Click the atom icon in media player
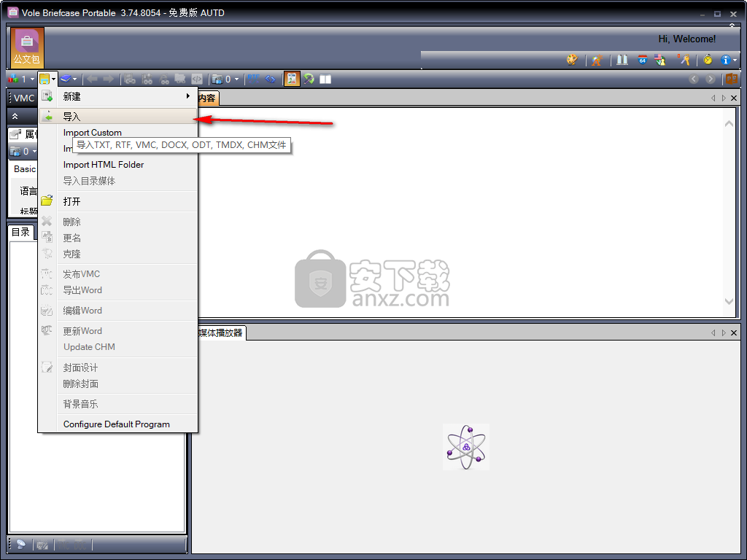The image size is (747, 560). [466, 447]
